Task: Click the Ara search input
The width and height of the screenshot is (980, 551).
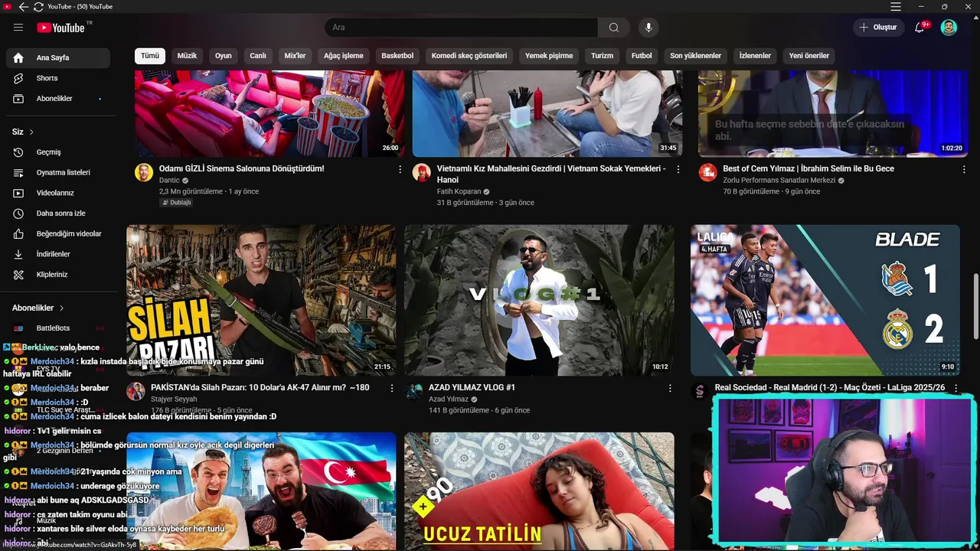Action: [x=461, y=28]
